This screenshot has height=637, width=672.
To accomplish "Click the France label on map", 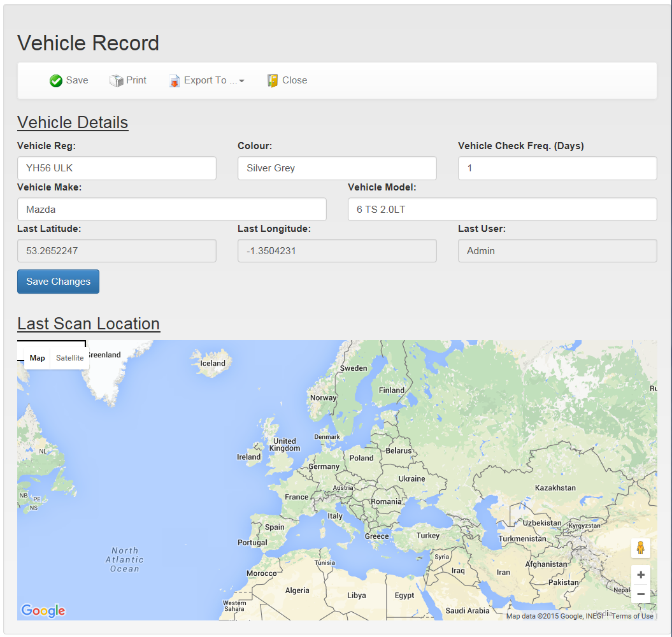I will tap(297, 497).
